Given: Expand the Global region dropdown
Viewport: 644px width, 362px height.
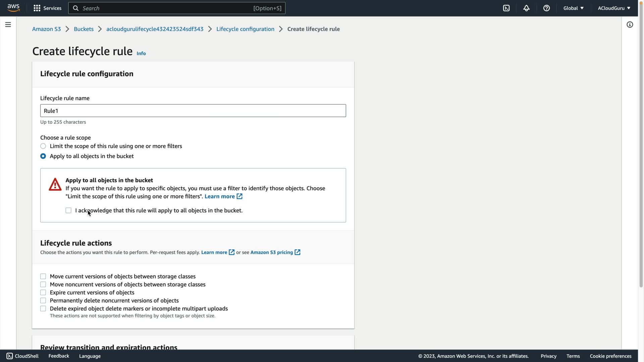Looking at the screenshot, I should click(573, 8).
